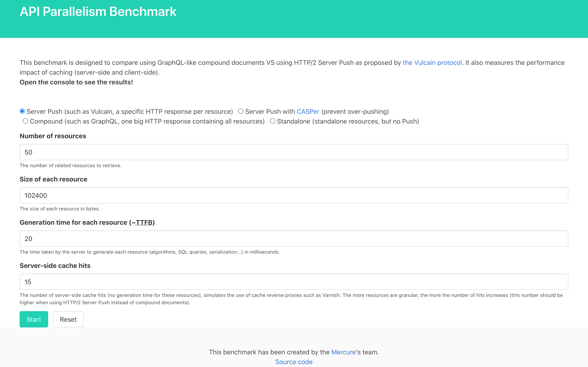Click the Server-side cache hits field
Viewport: 588px width, 367px height.
pyautogui.click(x=294, y=282)
